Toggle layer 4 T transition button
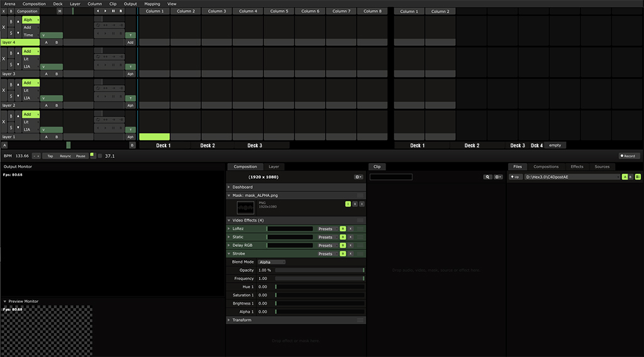Image resolution: width=644 pixels, height=357 pixels. point(130,35)
